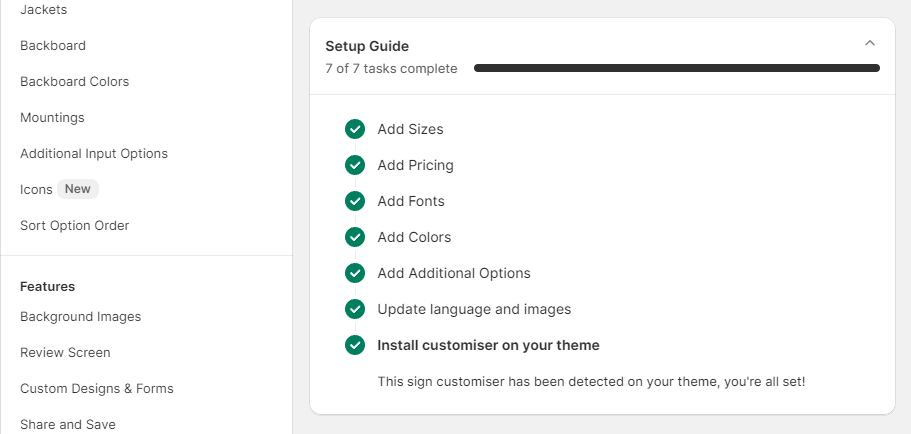The width and height of the screenshot is (911, 434).
Task: Go to Backboard Colors settings
Action: coord(74,81)
